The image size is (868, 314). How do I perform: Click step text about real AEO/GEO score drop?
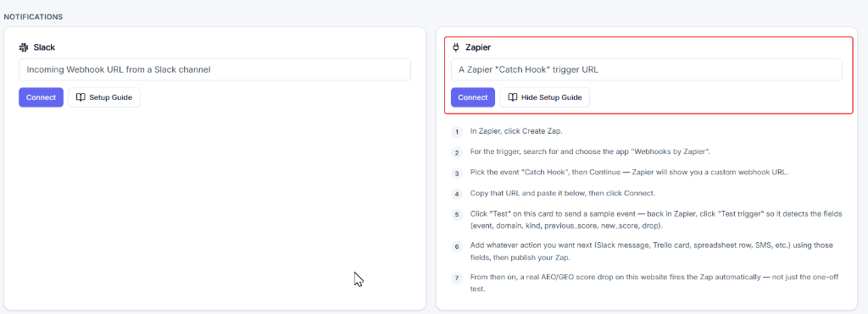click(655, 283)
